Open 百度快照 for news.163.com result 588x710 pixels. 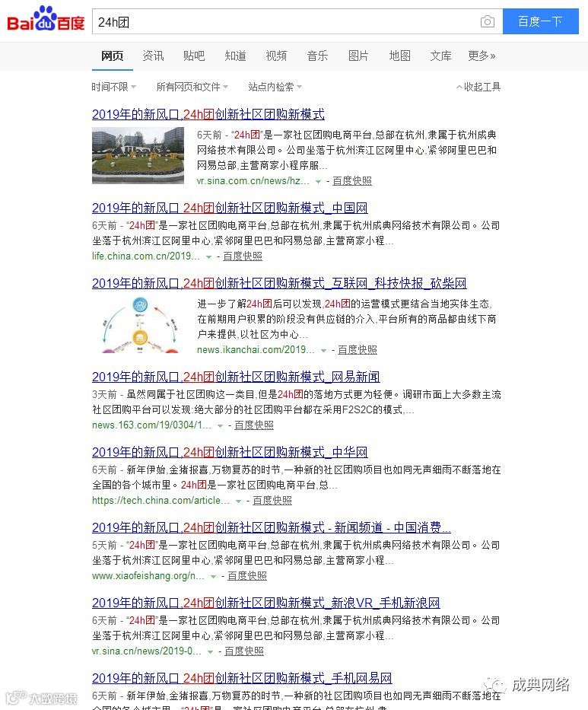coord(254,425)
